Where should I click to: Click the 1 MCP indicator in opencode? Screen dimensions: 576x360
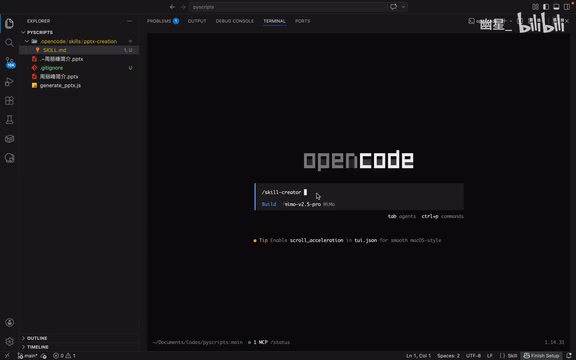tap(258, 342)
